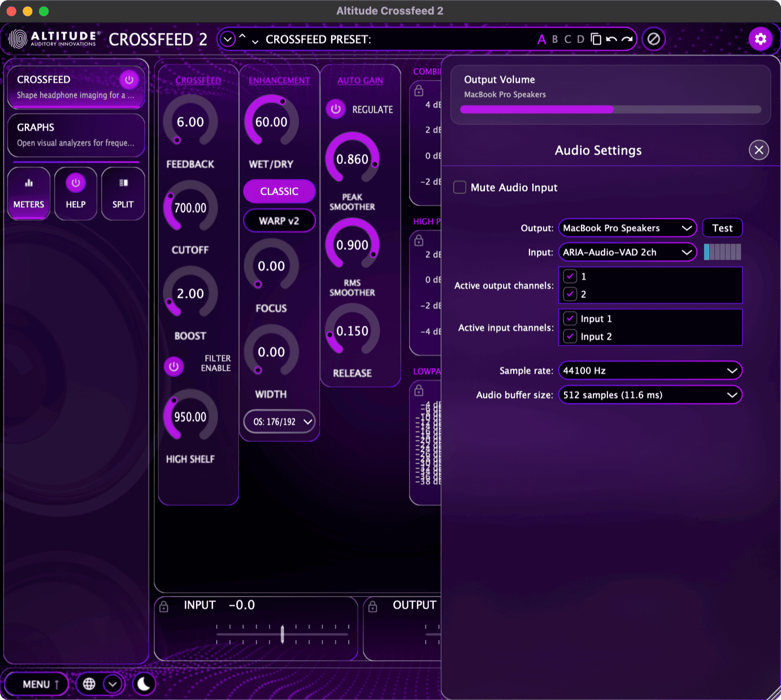Click the FOCUS knob
781x700 pixels.
click(x=271, y=266)
